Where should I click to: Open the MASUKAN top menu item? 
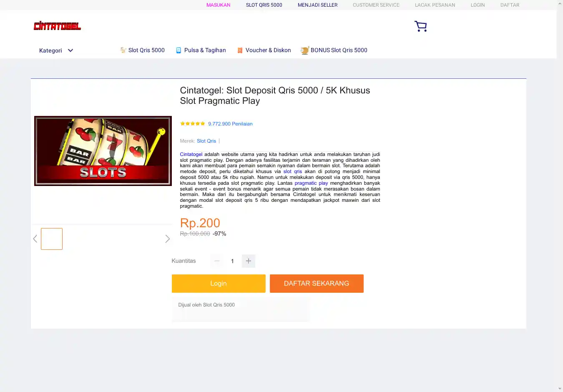(x=219, y=5)
